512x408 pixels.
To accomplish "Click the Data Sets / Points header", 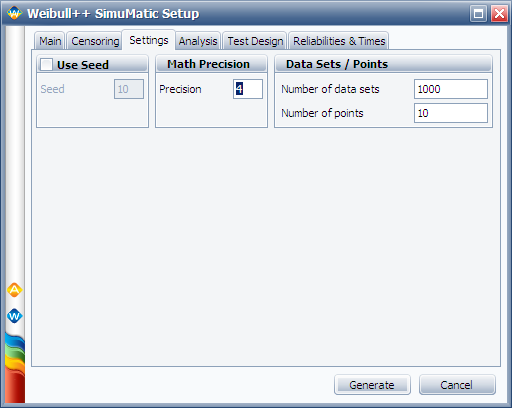I will tap(383, 64).
